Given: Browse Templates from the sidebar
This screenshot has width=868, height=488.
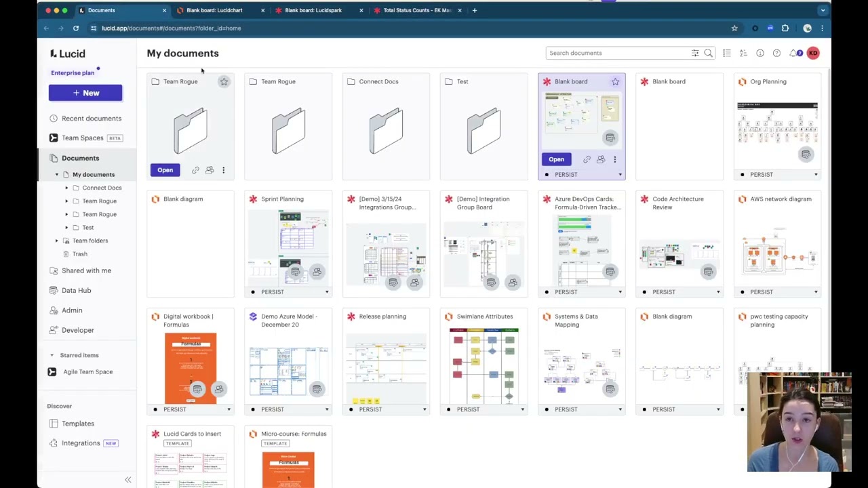Looking at the screenshot, I should (77, 424).
